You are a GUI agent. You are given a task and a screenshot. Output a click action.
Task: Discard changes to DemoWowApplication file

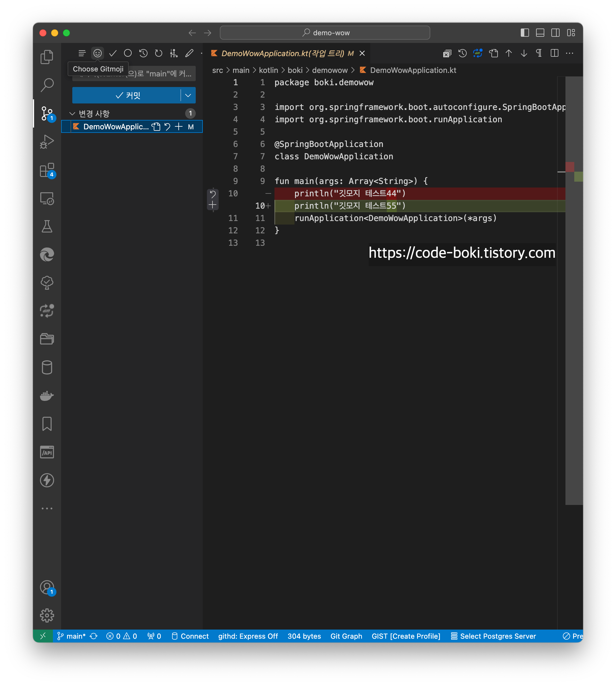pyautogui.click(x=168, y=127)
